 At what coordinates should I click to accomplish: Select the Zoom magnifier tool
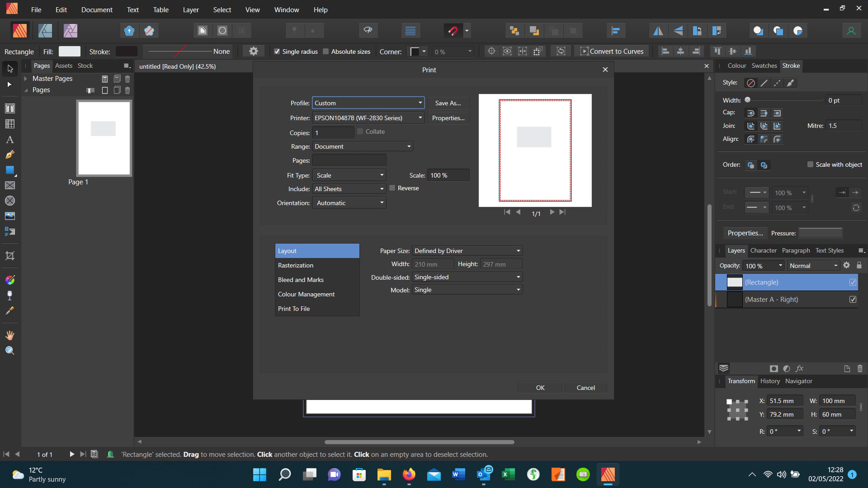[10, 351]
